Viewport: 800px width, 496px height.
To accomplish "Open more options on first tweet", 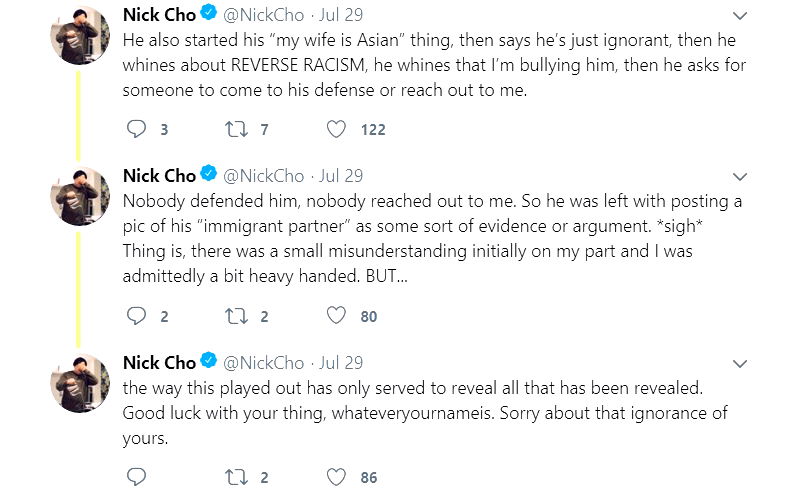I will pos(740,16).
